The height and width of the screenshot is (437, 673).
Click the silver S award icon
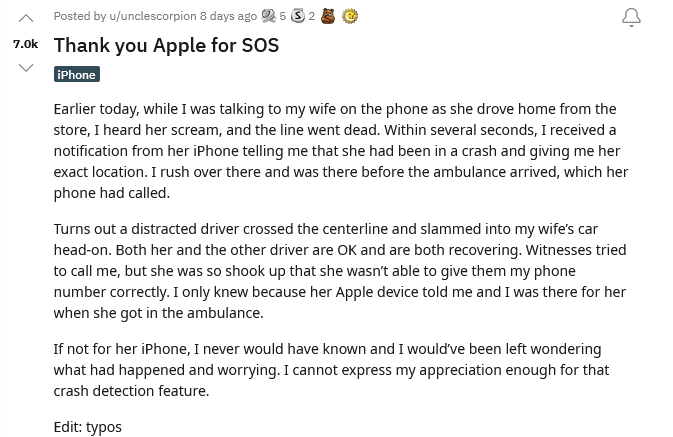coord(298,16)
